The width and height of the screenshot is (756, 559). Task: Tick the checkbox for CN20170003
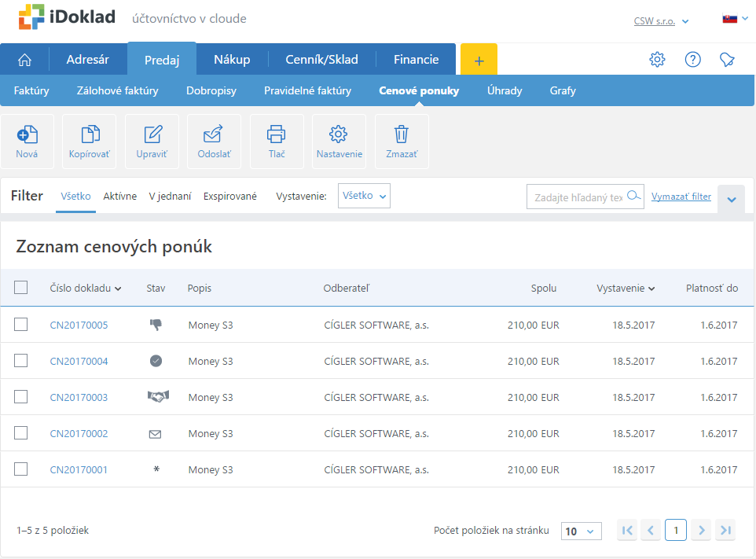coord(21,397)
